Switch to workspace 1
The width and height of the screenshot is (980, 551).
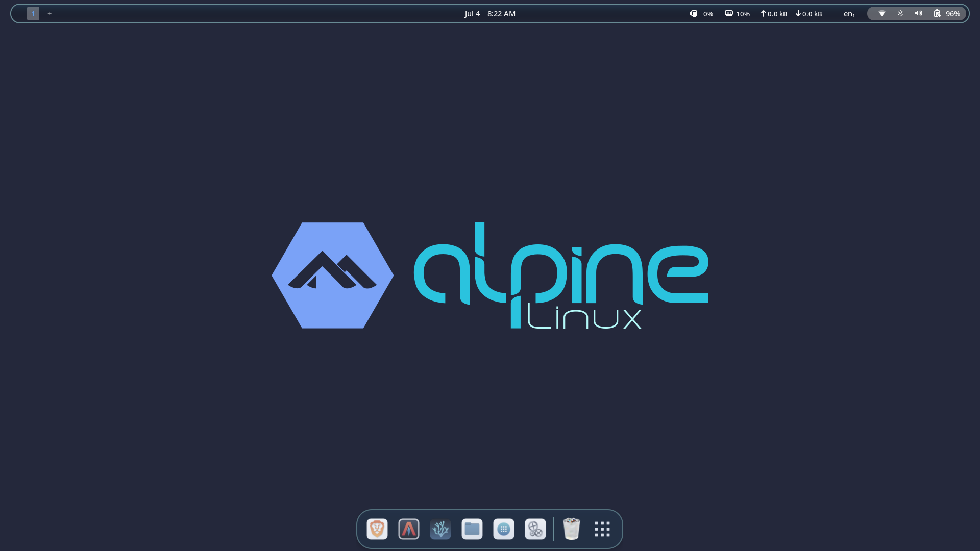(x=33, y=14)
